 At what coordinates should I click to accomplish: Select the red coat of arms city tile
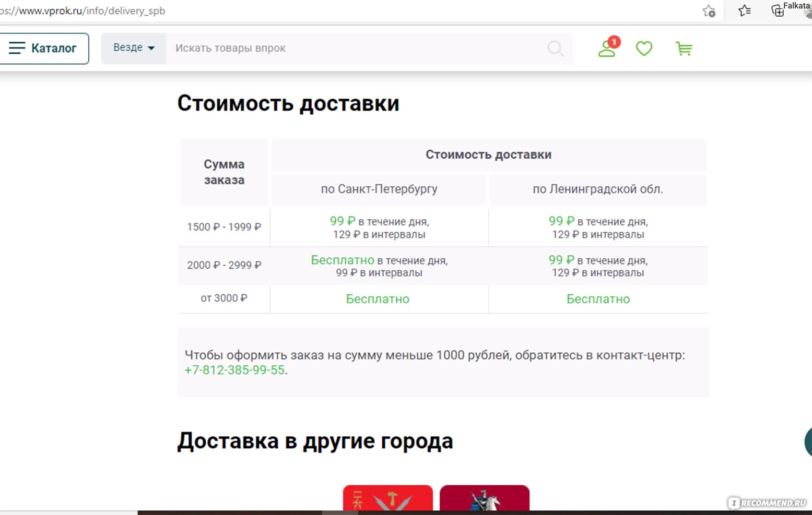388,498
